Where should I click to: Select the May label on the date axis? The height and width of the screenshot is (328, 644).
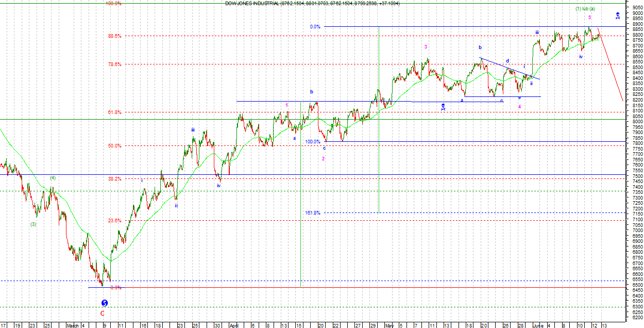coord(388,325)
